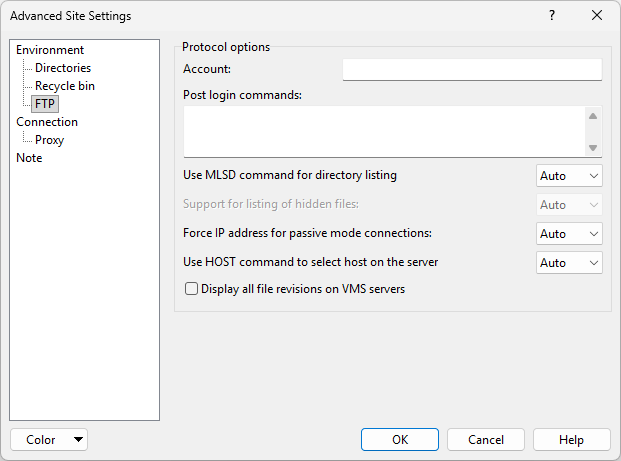Expand the HOST command dropdown

(569, 263)
